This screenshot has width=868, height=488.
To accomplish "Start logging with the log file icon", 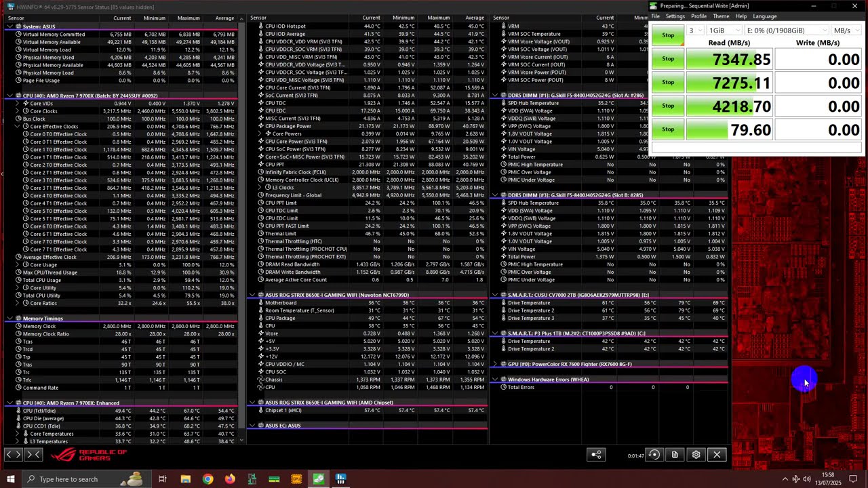I will click(x=675, y=455).
